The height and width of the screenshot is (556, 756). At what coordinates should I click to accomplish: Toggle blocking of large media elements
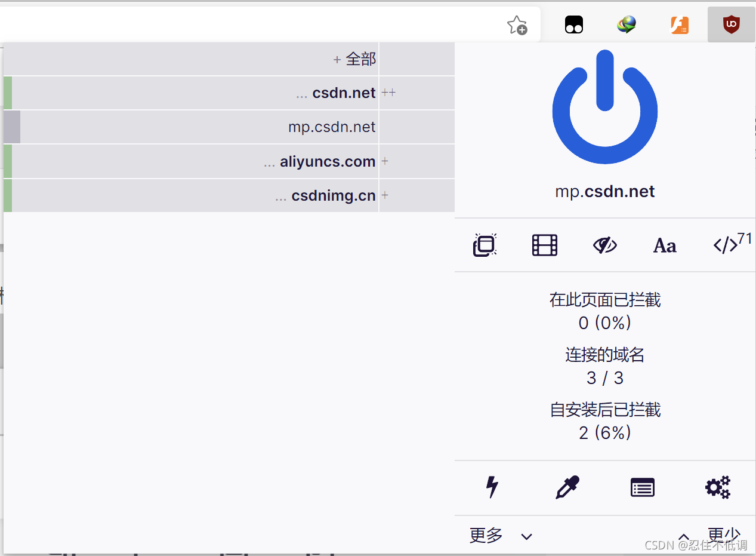coord(545,245)
